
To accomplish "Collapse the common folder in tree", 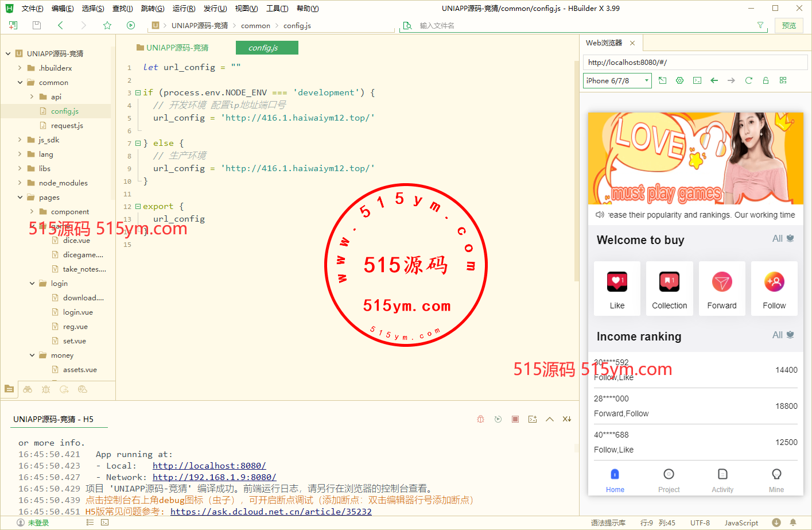I will 20,82.
